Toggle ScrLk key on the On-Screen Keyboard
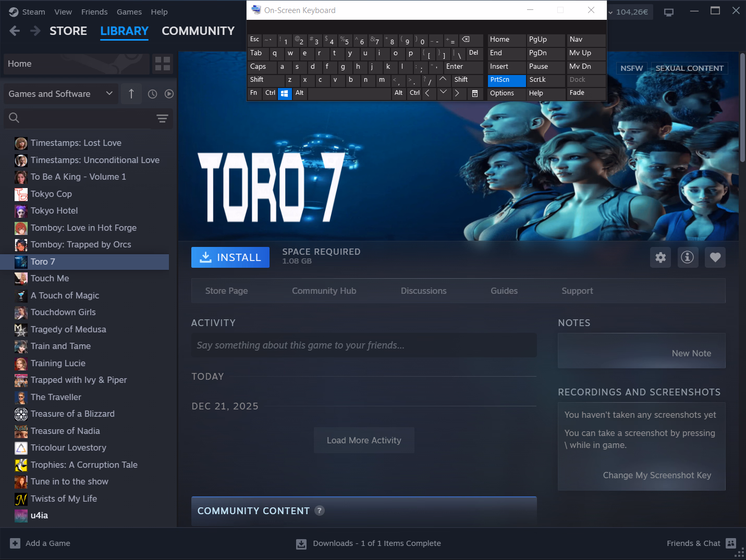The height and width of the screenshot is (560, 746). pos(546,80)
